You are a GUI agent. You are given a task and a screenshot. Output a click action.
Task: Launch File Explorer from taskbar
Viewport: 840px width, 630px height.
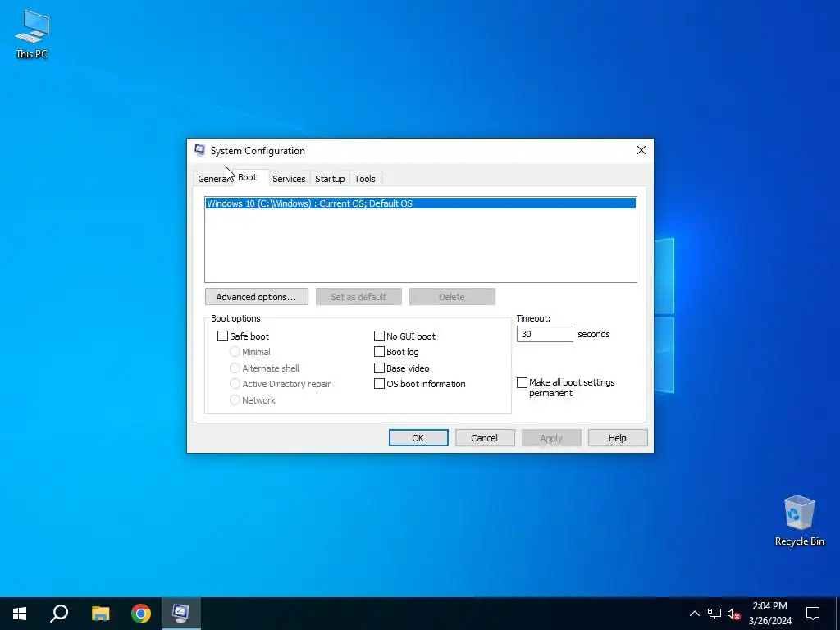(100, 614)
